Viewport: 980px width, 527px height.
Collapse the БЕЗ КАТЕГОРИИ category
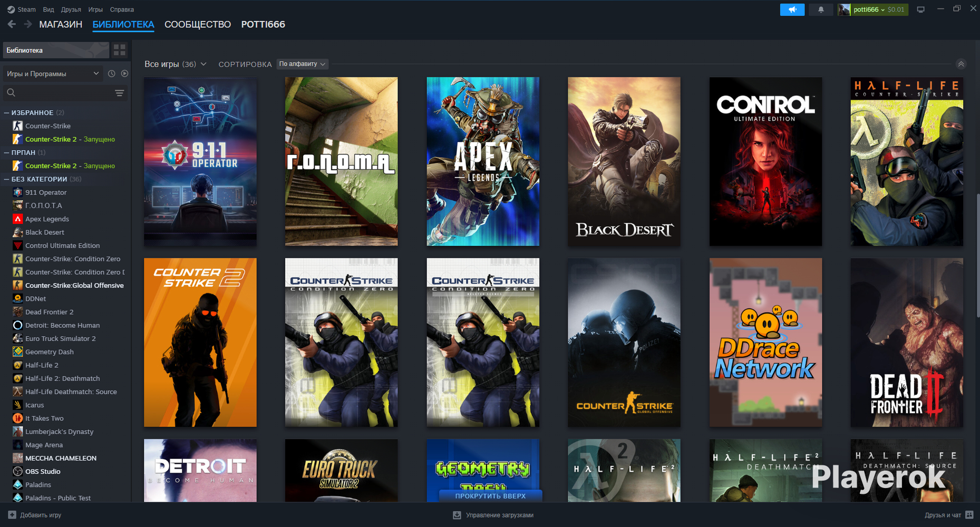point(7,179)
